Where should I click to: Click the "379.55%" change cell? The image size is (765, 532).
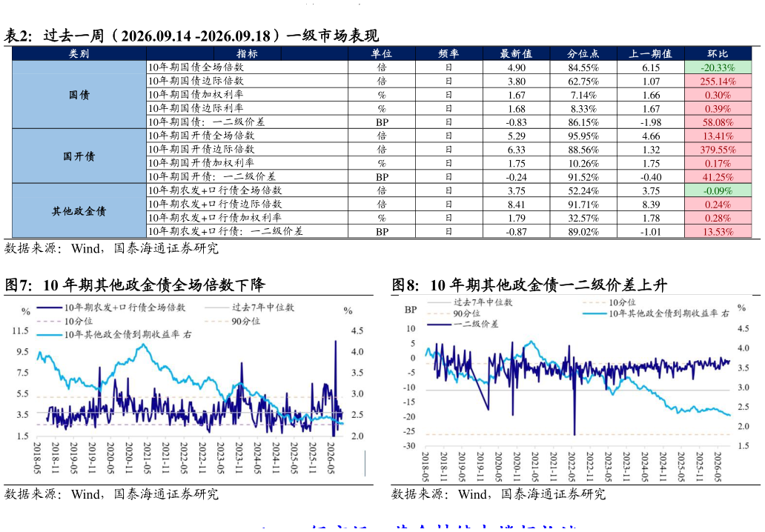(x=718, y=149)
